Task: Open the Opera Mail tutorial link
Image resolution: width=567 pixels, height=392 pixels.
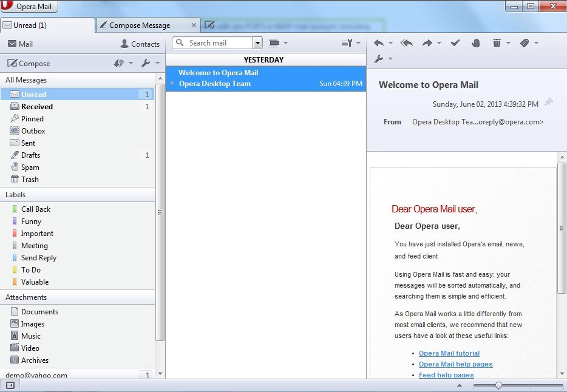Action: 449,353
